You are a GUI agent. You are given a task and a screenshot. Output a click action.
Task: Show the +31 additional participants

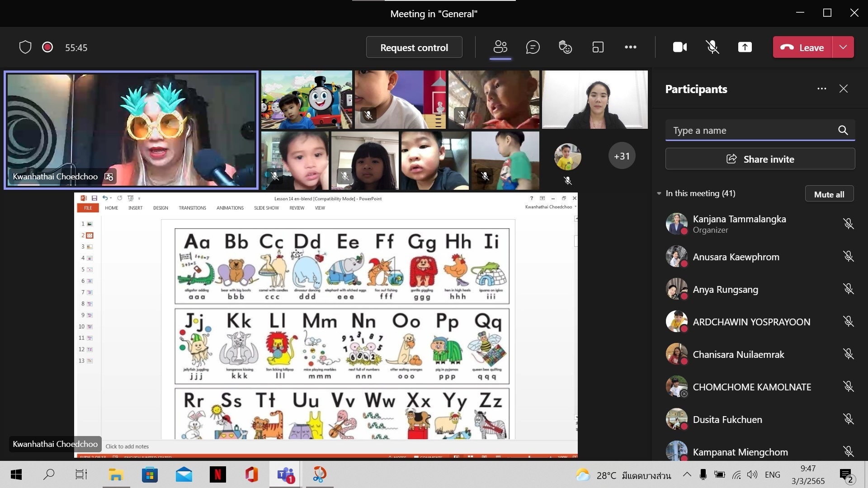622,156
